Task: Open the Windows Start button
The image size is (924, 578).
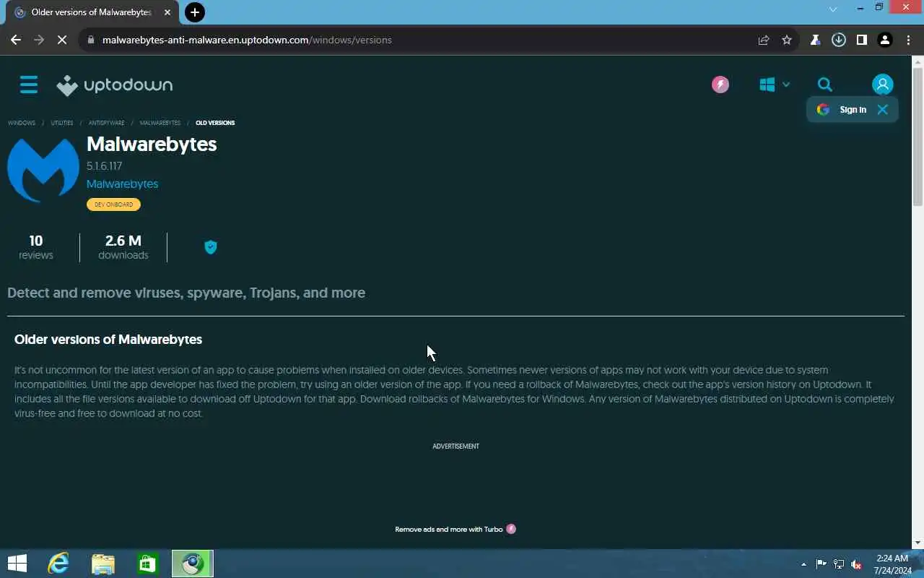Action: (x=17, y=564)
